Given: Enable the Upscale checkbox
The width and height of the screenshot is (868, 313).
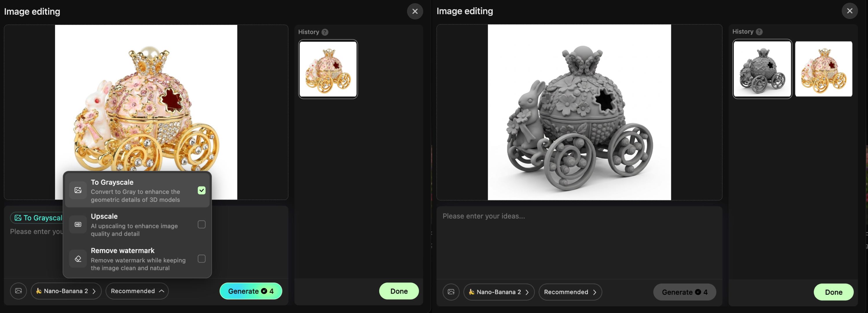Looking at the screenshot, I should 201,225.
